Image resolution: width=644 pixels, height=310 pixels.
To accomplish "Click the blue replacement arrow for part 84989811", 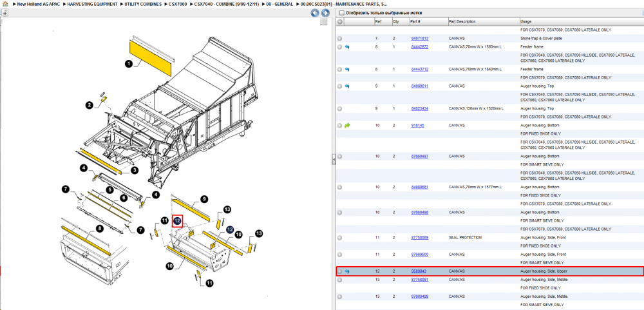I will point(347,86).
